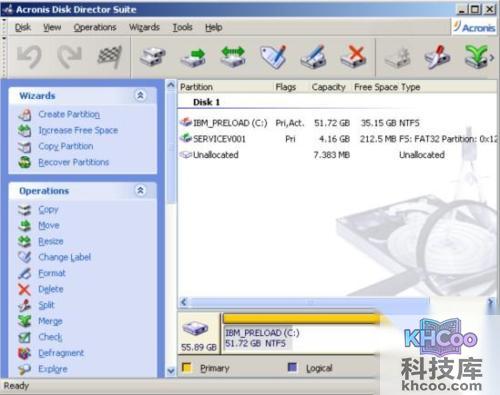The width and height of the screenshot is (500, 395).
Task: Choose the Explore operation link
Action: pos(53,369)
